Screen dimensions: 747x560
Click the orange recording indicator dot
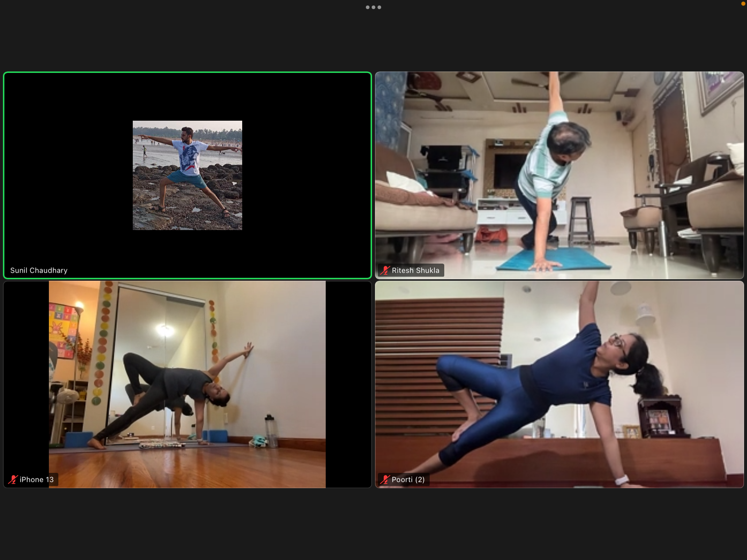coord(742,4)
